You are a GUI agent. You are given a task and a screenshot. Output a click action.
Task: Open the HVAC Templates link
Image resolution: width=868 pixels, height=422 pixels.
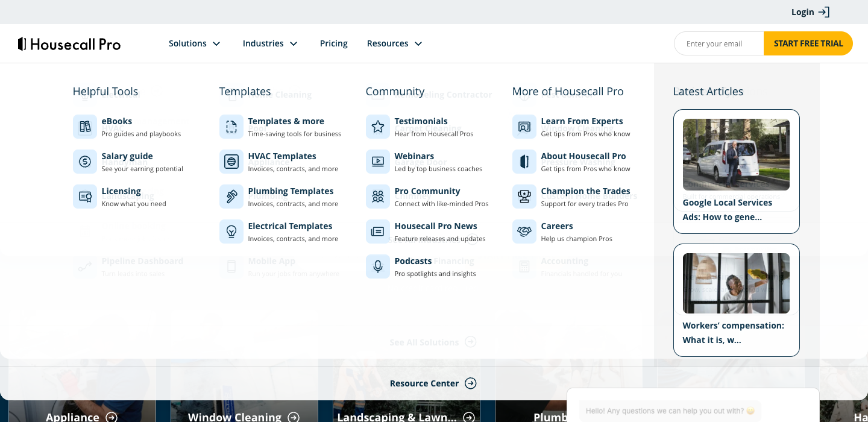pyautogui.click(x=282, y=156)
